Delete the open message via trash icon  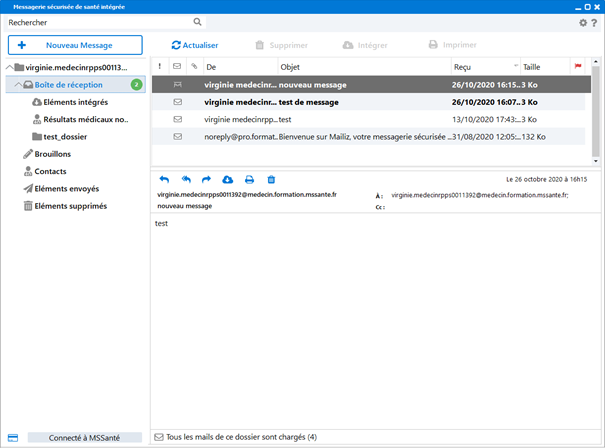271,179
